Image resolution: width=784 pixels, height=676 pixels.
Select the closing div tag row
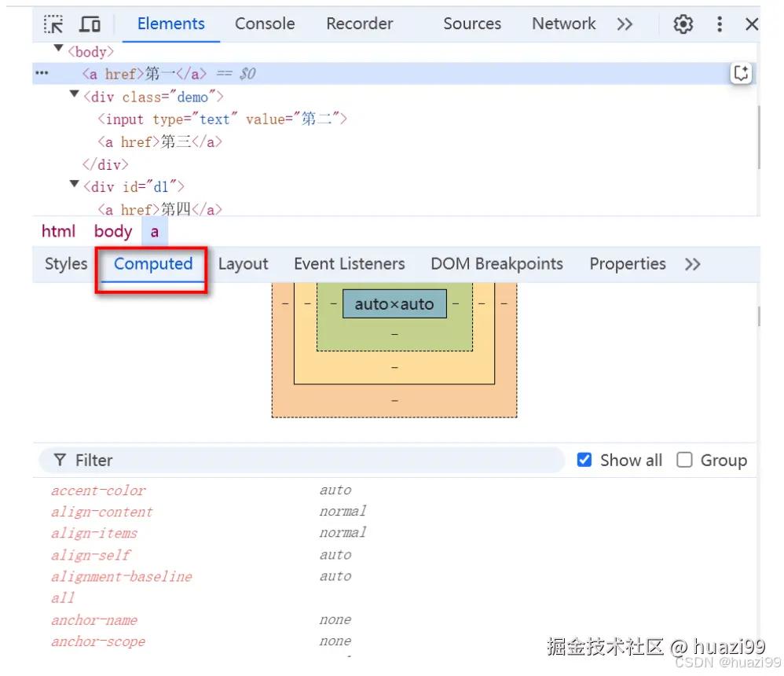point(105,164)
